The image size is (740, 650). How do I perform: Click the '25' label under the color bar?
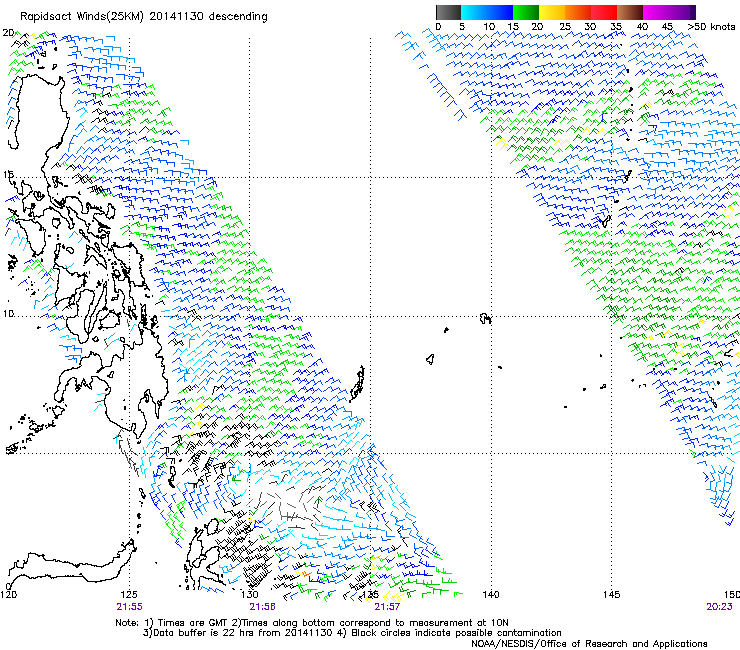click(565, 26)
